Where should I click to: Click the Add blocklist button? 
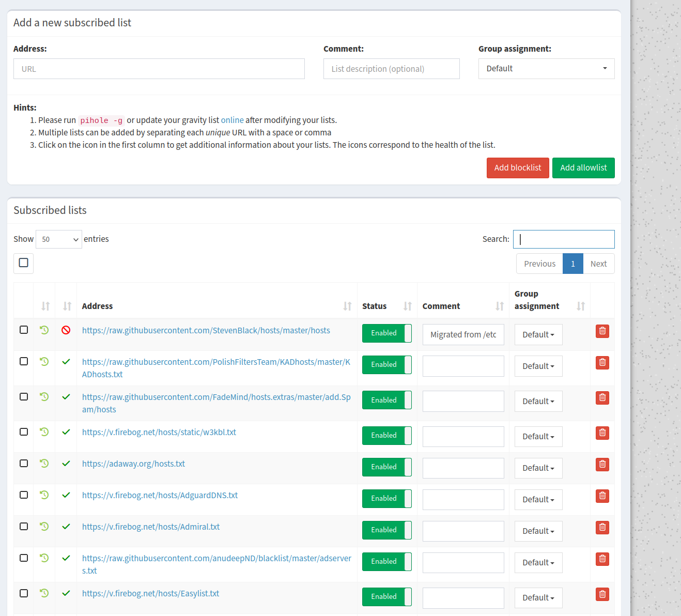[517, 168]
